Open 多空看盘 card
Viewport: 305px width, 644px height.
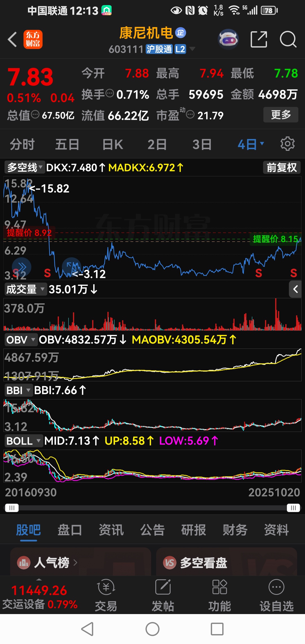226,562
